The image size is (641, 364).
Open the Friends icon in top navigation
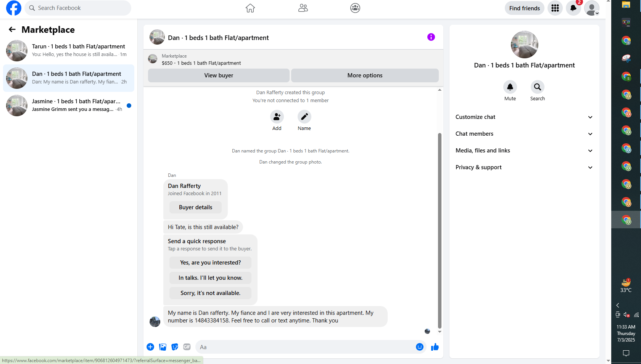[x=303, y=8]
